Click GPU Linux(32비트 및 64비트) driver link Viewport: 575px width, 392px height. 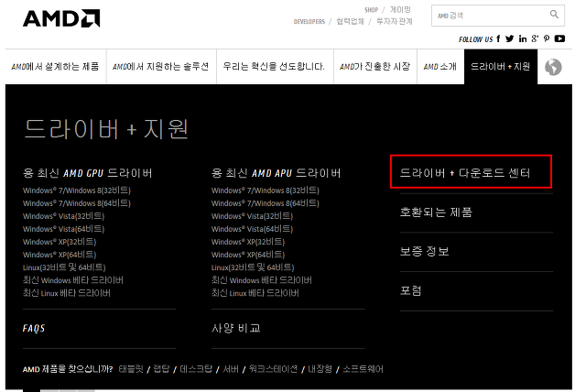click(x=64, y=267)
